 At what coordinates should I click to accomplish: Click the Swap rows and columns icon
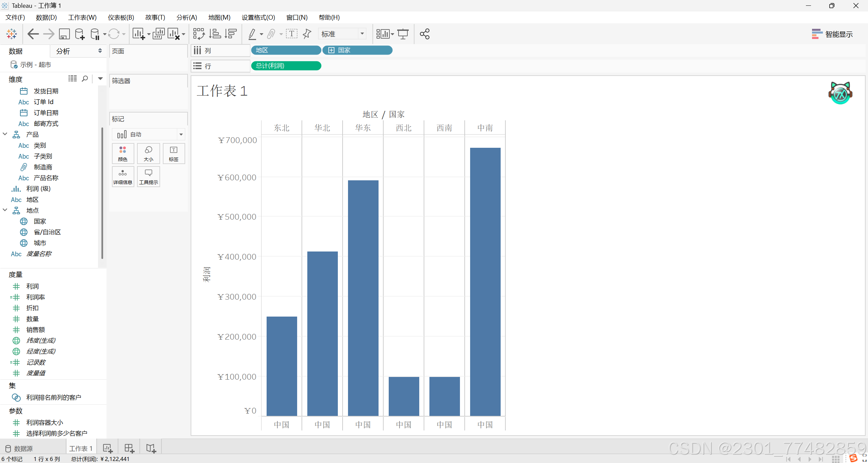tap(198, 34)
